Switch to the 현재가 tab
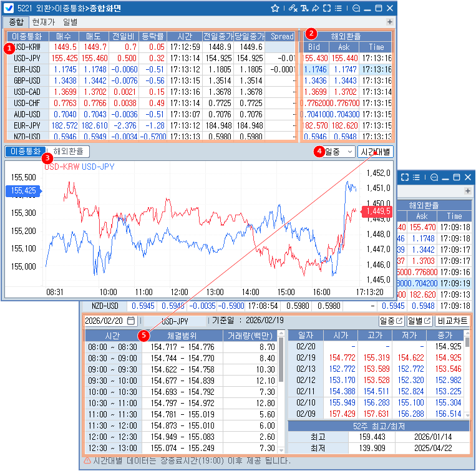The width and height of the screenshot is (476, 471). 43,22
